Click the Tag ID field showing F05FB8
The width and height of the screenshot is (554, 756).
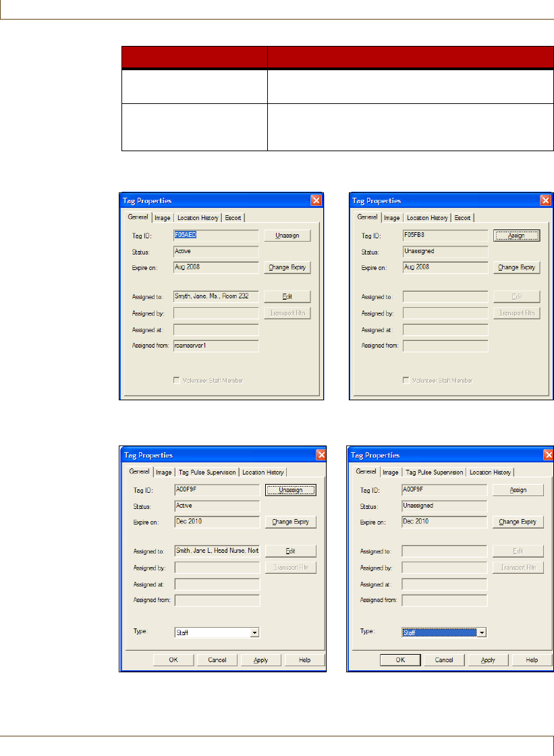click(x=445, y=236)
